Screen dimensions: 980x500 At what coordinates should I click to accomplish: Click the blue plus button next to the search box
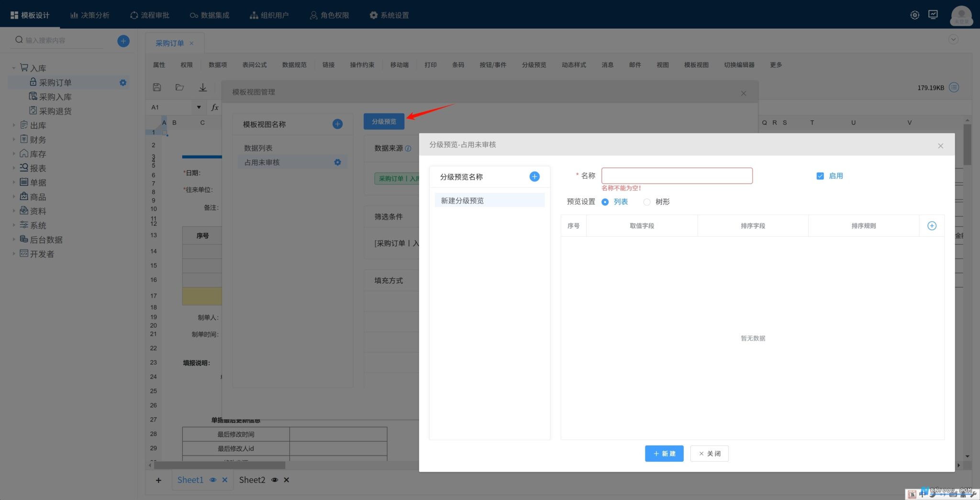pos(123,41)
